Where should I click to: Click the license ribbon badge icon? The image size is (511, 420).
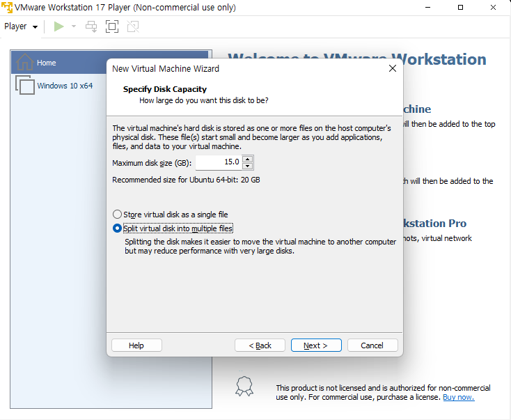point(244,387)
